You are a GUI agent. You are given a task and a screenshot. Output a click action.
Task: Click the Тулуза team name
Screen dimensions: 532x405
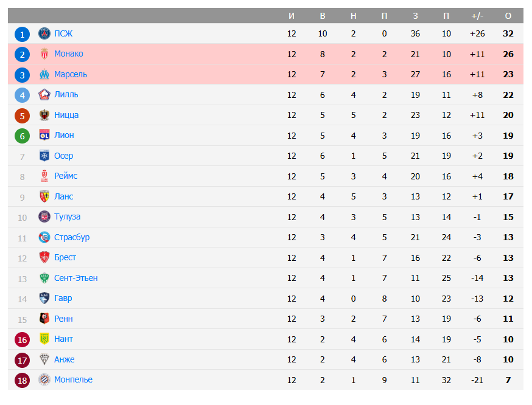click(67, 216)
